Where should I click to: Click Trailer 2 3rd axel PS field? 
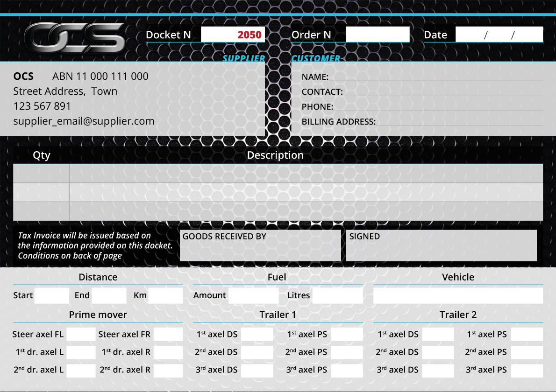pyautogui.click(x=527, y=370)
